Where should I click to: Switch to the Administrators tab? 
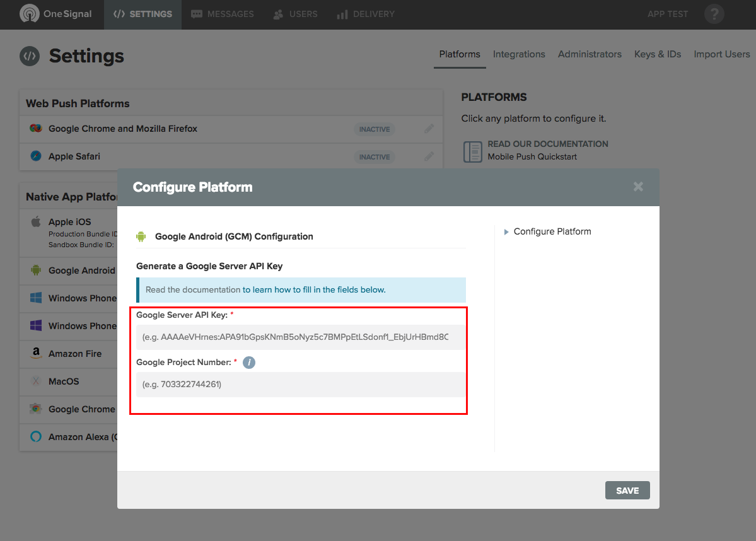click(x=590, y=54)
